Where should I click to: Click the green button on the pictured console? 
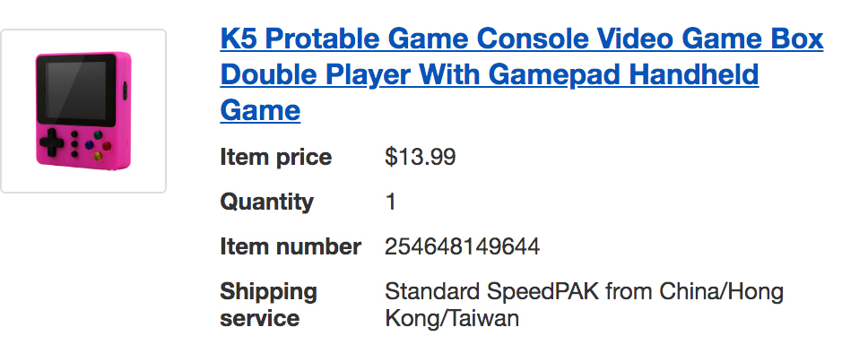pos(98,135)
